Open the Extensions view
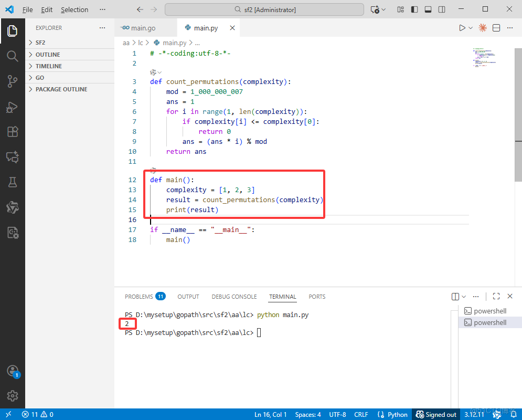This screenshot has width=522, height=420. point(13,132)
